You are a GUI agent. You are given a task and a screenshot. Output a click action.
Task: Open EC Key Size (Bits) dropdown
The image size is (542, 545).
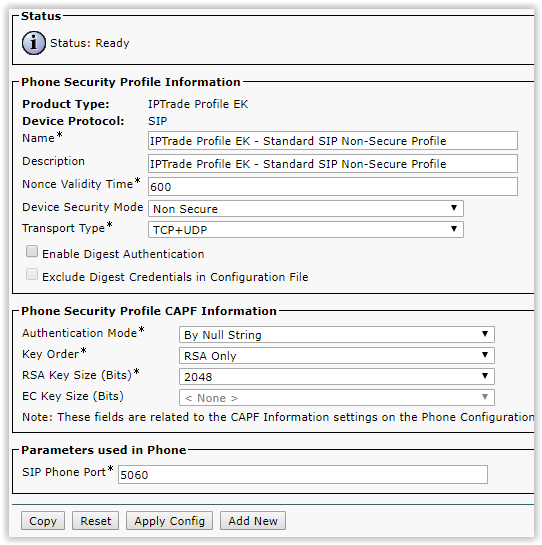(x=337, y=397)
